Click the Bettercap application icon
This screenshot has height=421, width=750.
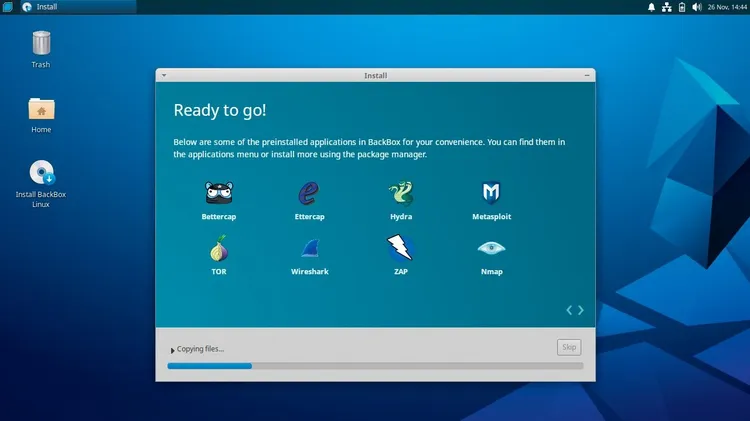pyautogui.click(x=219, y=193)
